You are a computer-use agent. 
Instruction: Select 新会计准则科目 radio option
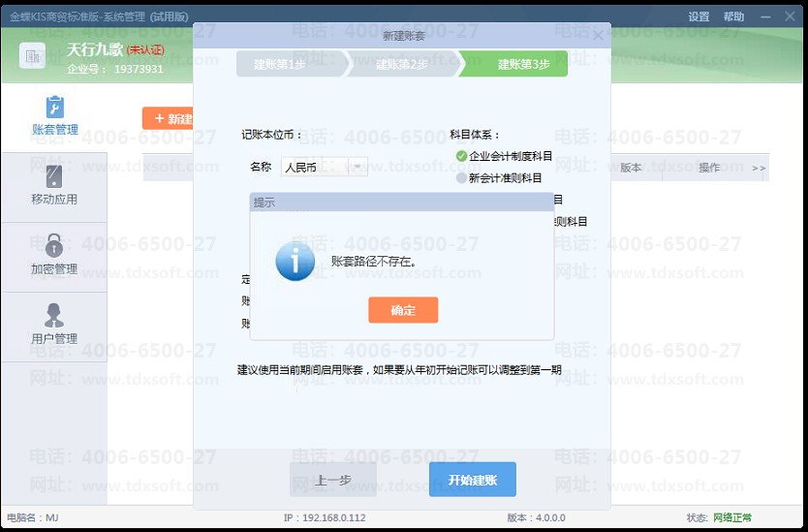462,178
